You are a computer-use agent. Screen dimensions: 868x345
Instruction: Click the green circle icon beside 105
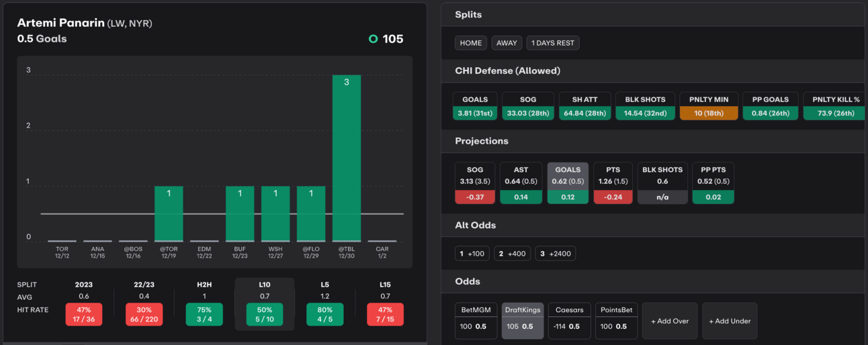tap(373, 39)
